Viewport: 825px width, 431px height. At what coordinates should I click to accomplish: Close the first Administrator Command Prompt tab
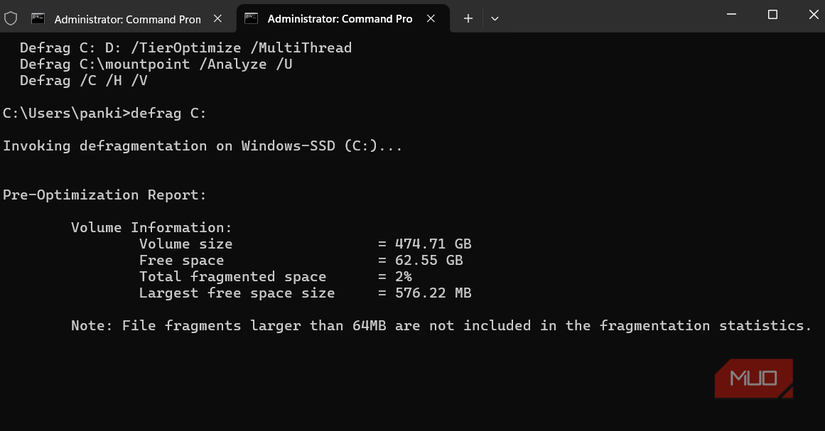point(221,18)
